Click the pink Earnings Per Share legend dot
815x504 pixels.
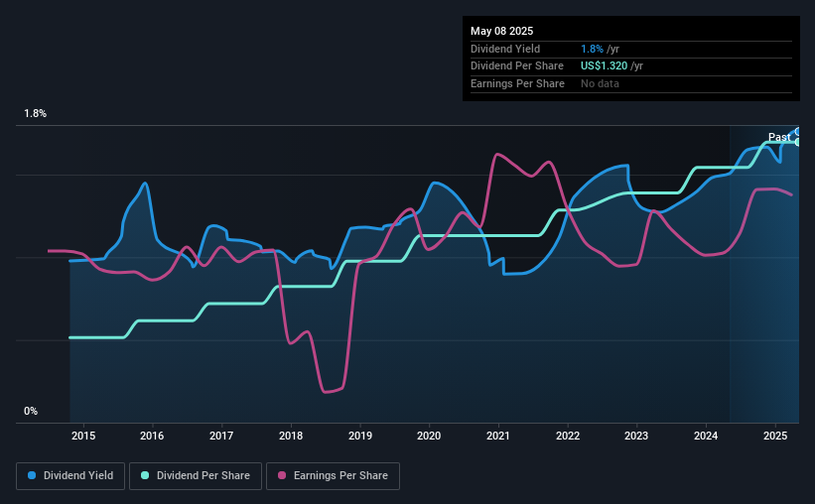[x=282, y=475]
